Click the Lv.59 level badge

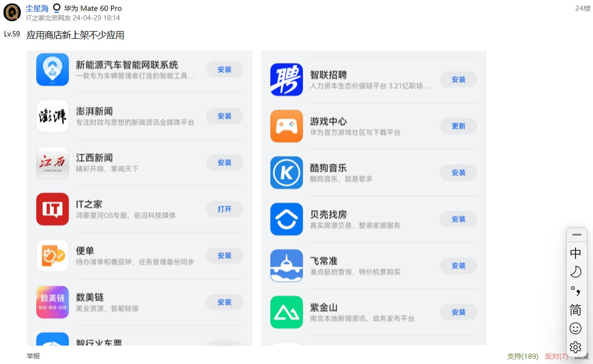click(12, 34)
